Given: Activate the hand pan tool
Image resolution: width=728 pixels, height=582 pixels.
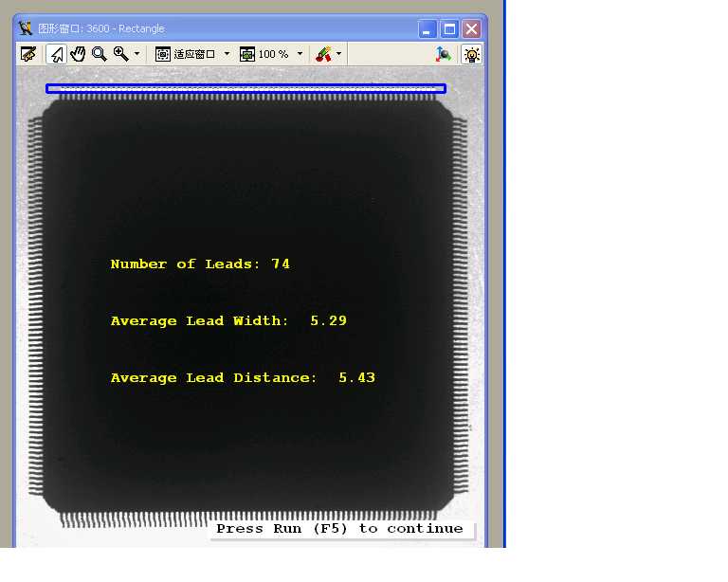Looking at the screenshot, I should (78, 54).
